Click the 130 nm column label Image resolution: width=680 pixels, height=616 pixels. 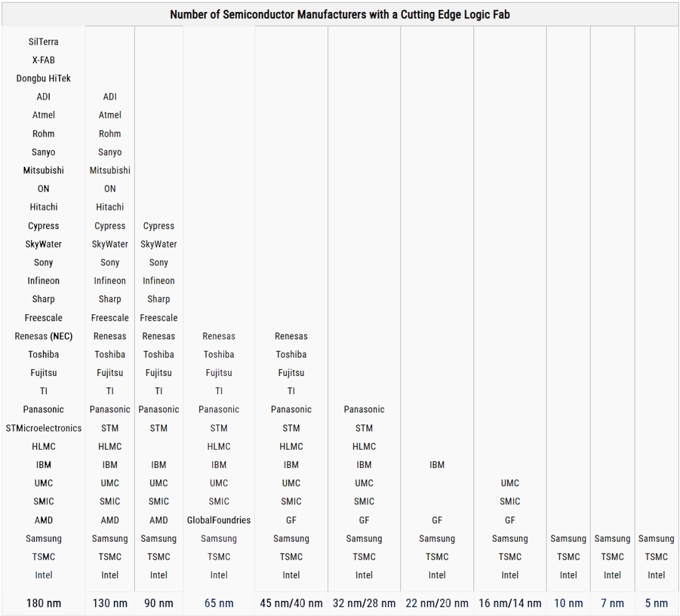click(x=110, y=603)
